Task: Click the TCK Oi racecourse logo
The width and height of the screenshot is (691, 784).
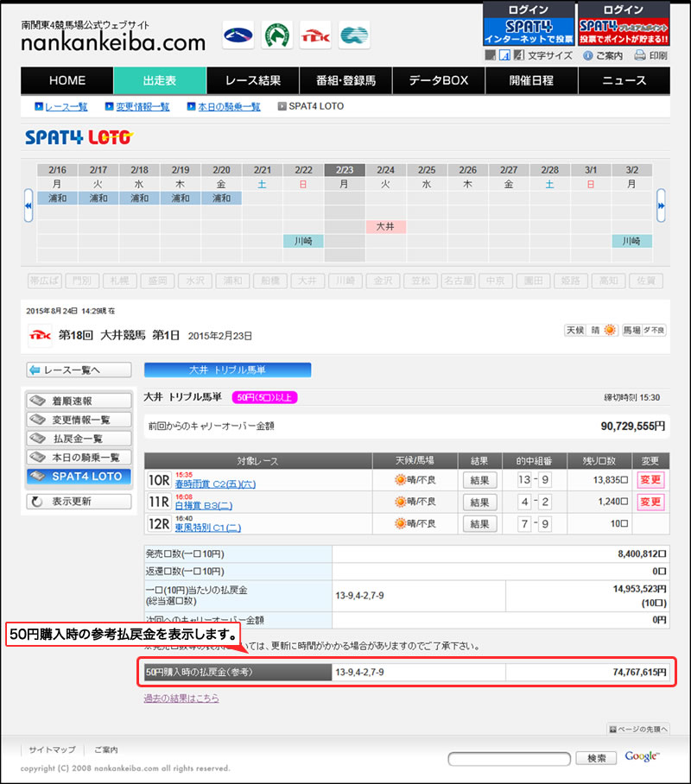Action: pos(315,35)
